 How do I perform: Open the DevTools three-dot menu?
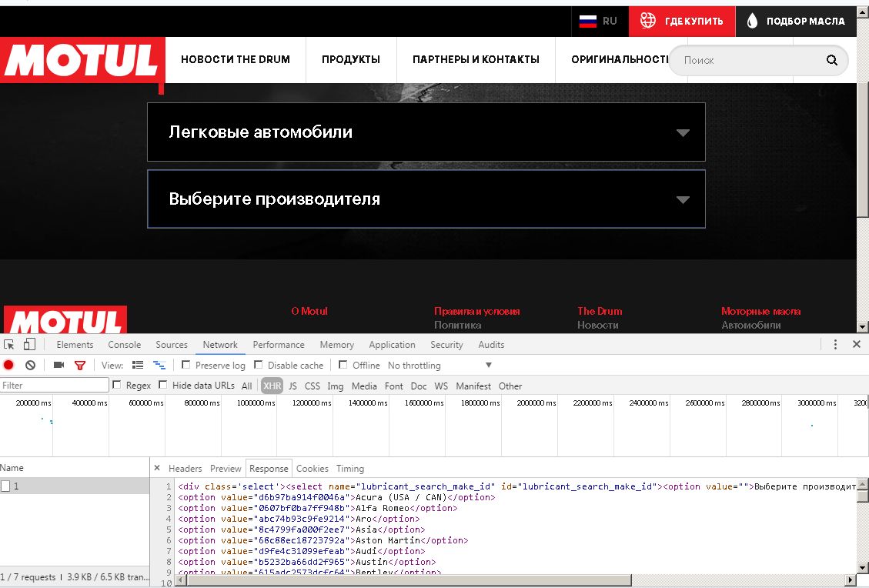pyautogui.click(x=835, y=344)
